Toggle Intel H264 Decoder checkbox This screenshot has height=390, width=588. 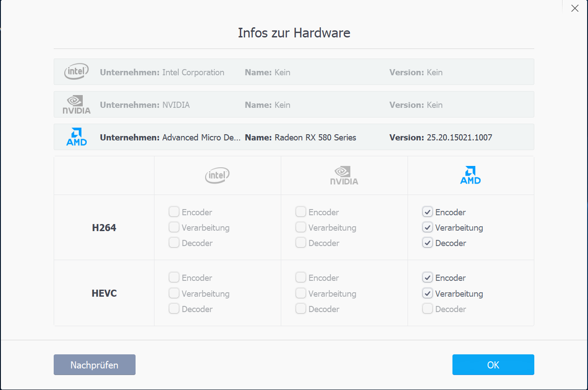point(174,243)
